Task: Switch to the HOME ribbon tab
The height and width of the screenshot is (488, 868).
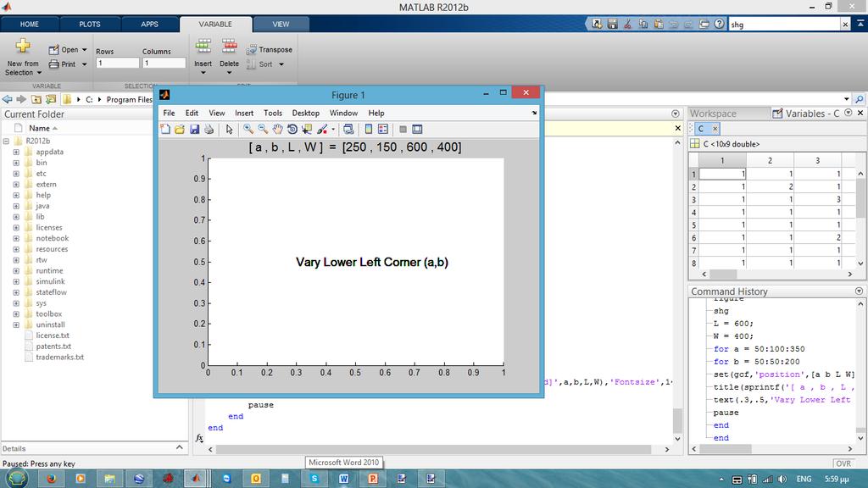Action: coord(30,25)
